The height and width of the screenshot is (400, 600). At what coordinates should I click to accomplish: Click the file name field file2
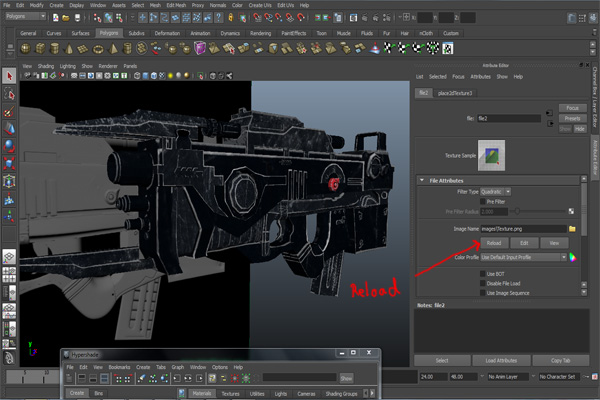[x=509, y=118]
